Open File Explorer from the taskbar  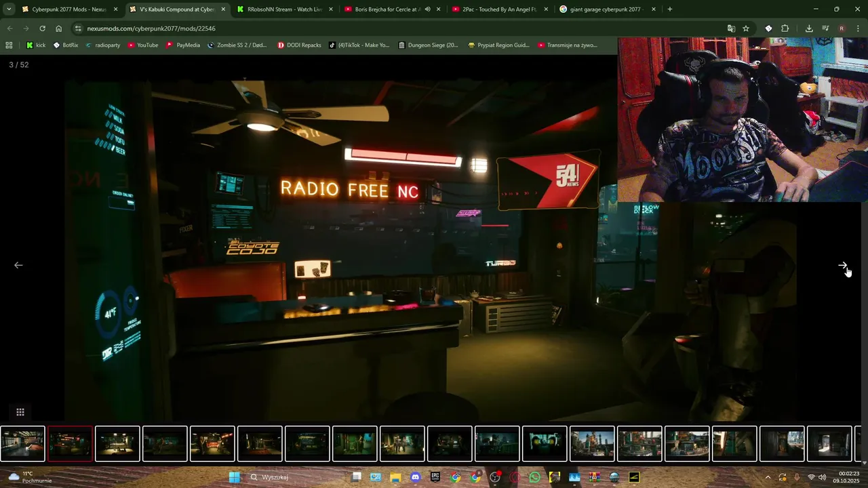coord(395,477)
